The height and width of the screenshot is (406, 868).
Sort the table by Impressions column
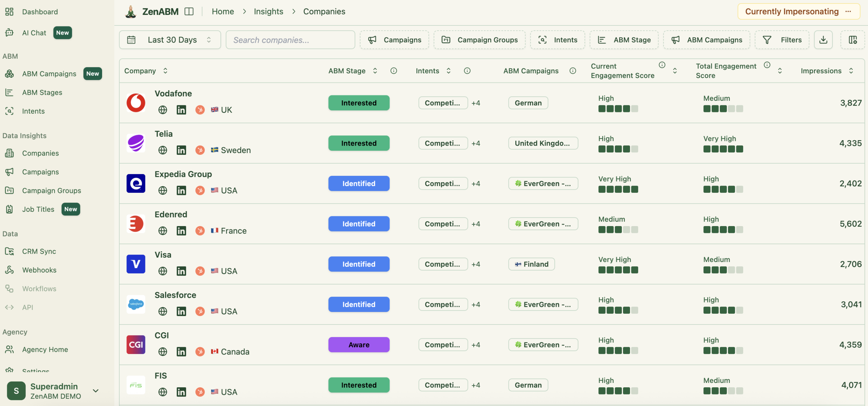[x=852, y=71]
